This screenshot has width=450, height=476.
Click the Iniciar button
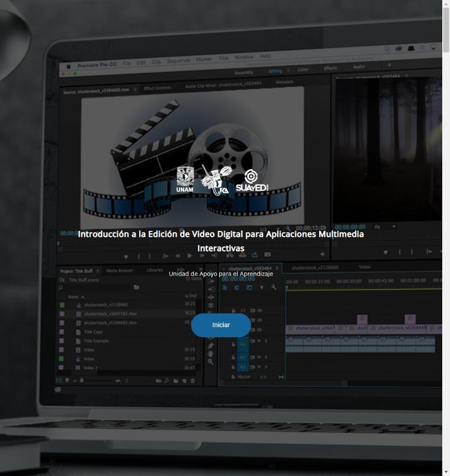tap(221, 325)
